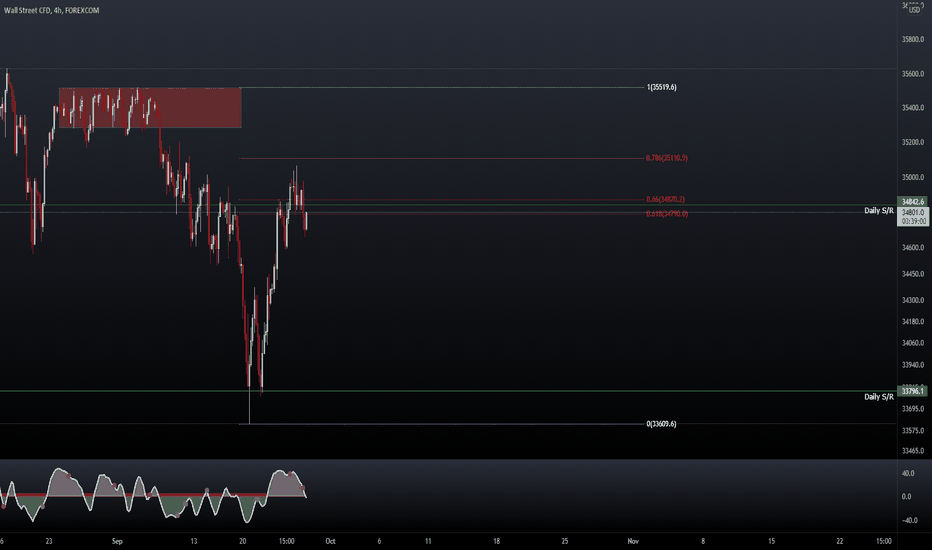Screen dimensions: 932x550
Task: Click the 35200.0 price axis label
Action: (913, 142)
